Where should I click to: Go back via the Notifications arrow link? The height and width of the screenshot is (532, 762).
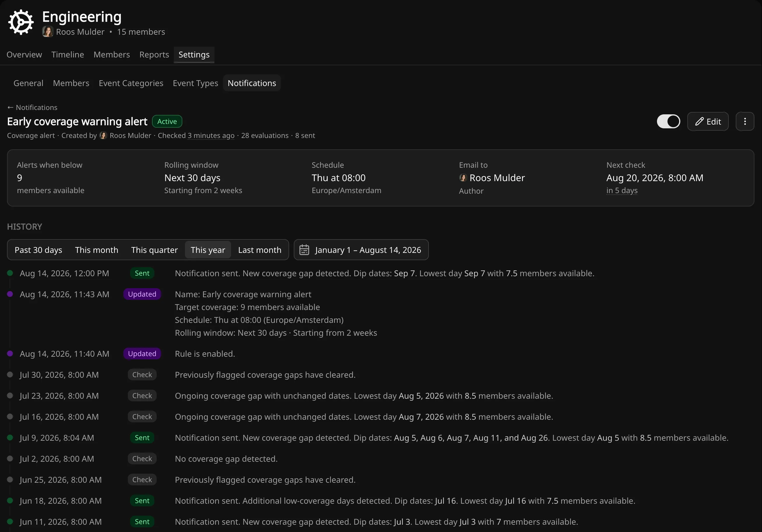[x=32, y=108]
